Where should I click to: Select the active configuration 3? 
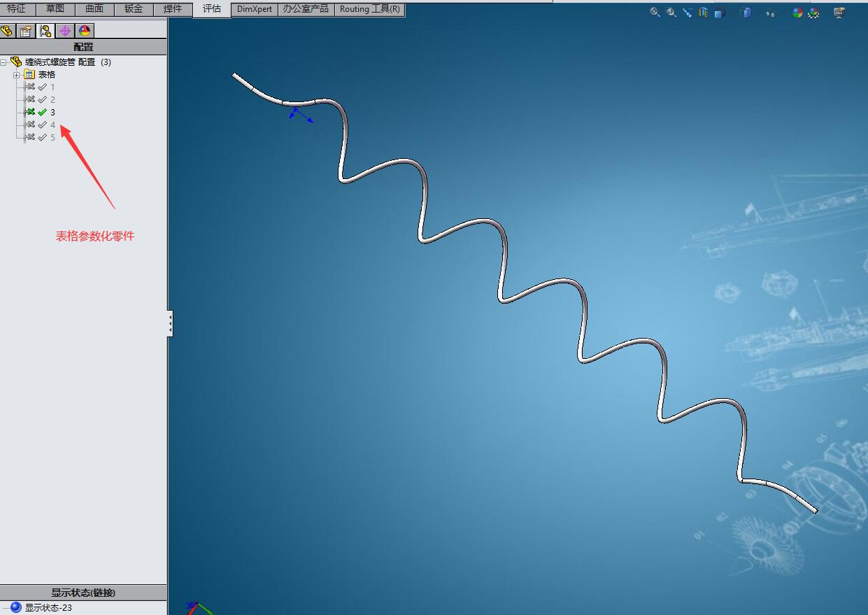(52, 112)
